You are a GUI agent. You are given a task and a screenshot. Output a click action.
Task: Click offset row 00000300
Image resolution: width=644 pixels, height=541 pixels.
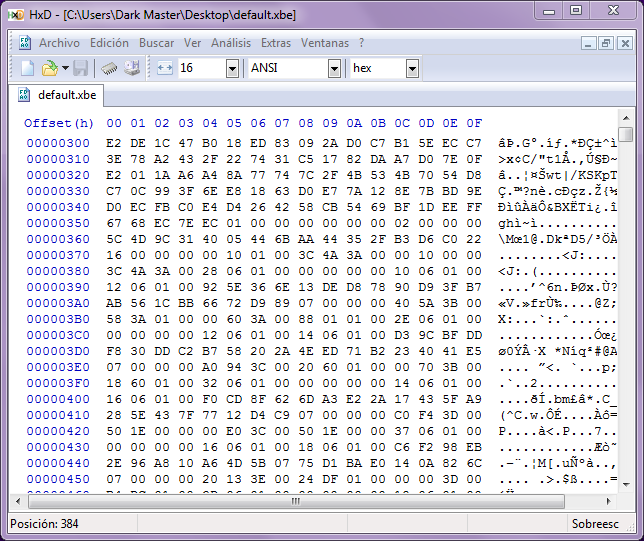click(x=58, y=143)
